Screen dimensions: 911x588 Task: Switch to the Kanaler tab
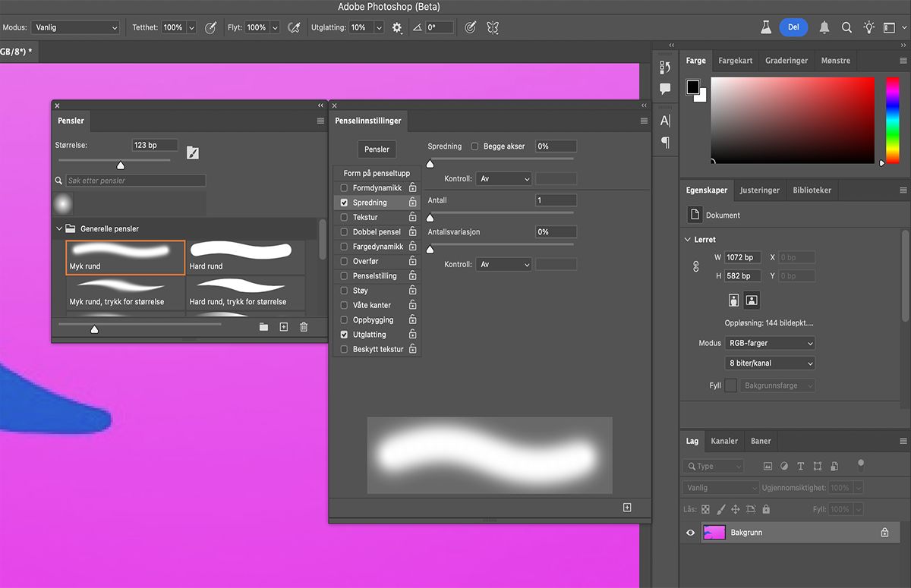pyautogui.click(x=723, y=441)
